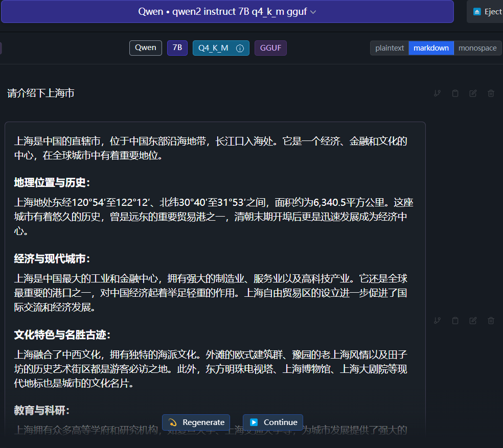Fork conversation from the user prompt
Image resolution: width=503 pixels, height=448 pixels.
pyautogui.click(x=437, y=93)
